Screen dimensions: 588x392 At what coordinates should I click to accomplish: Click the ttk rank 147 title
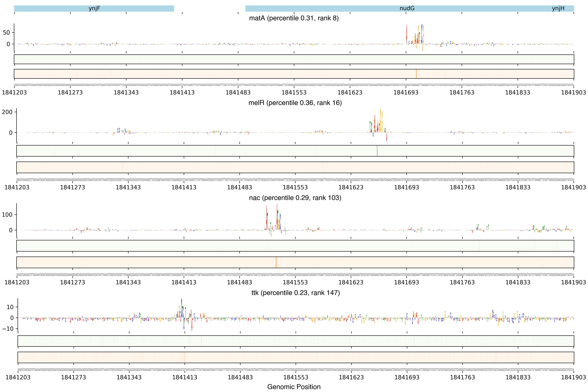click(x=295, y=293)
